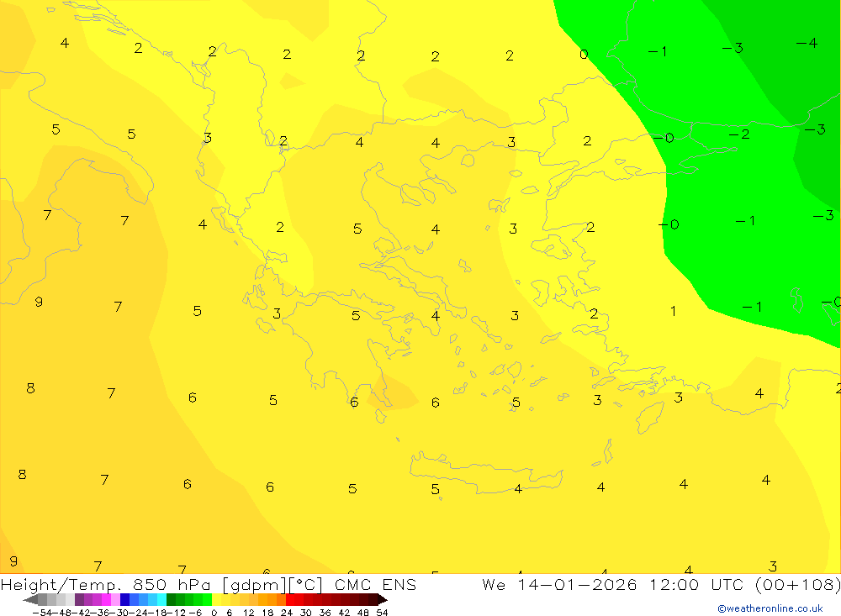Click the -2 temperature value on the map
The image size is (841, 616).
[739, 134]
